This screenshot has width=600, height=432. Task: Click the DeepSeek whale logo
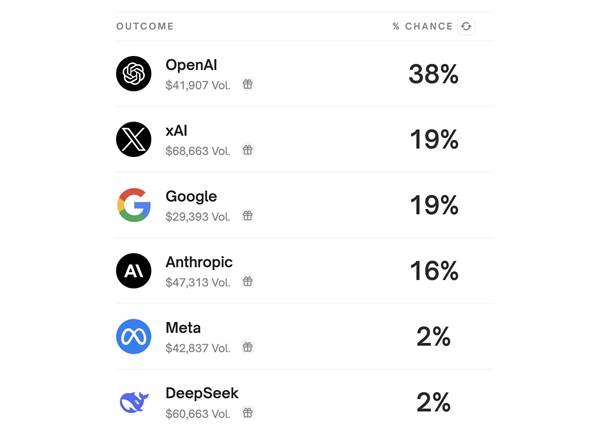pos(134,402)
